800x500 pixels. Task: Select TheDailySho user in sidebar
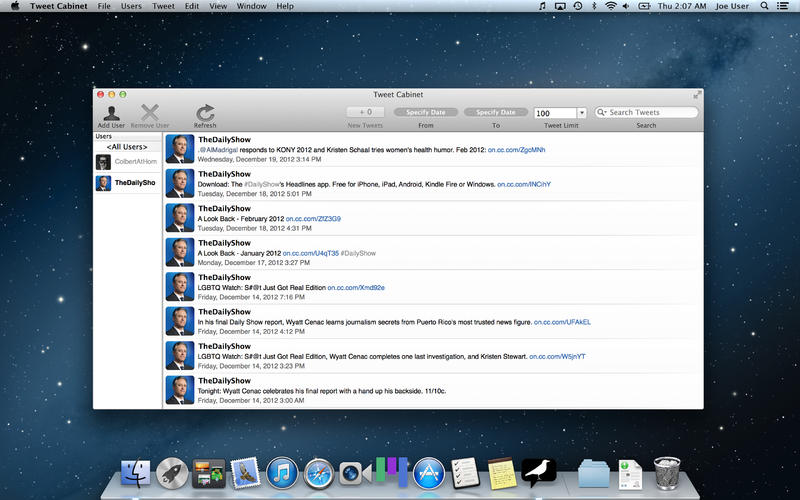(127, 183)
